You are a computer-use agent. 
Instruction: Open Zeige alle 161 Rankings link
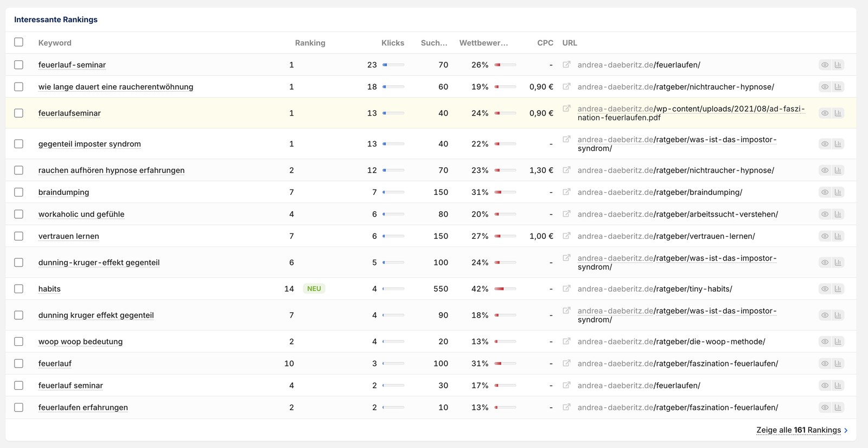tap(802, 430)
